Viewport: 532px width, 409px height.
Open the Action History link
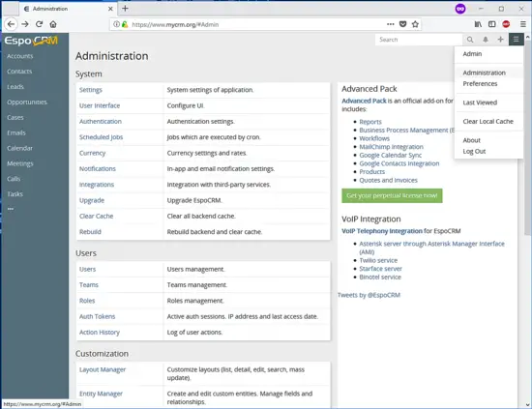pyautogui.click(x=100, y=332)
